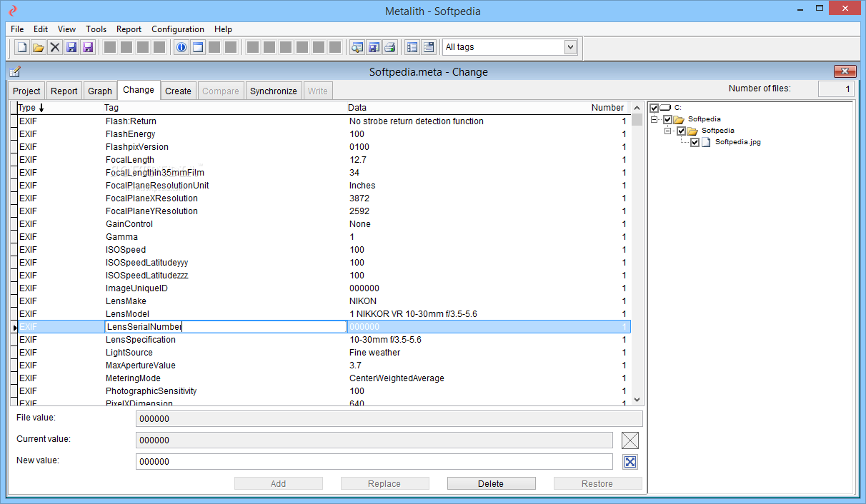Switch to the Project tab
This screenshot has height=504, width=866.
click(x=26, y=91)
